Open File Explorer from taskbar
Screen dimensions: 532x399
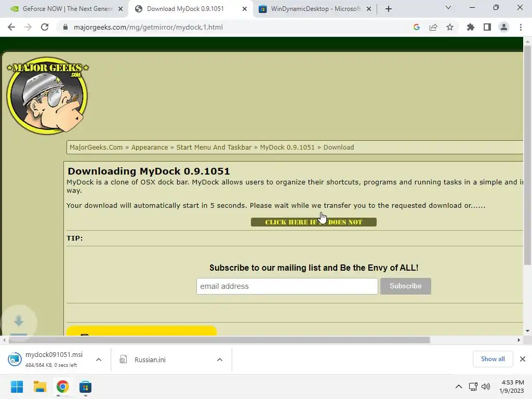pyautogui.click(x=39, y=387)
